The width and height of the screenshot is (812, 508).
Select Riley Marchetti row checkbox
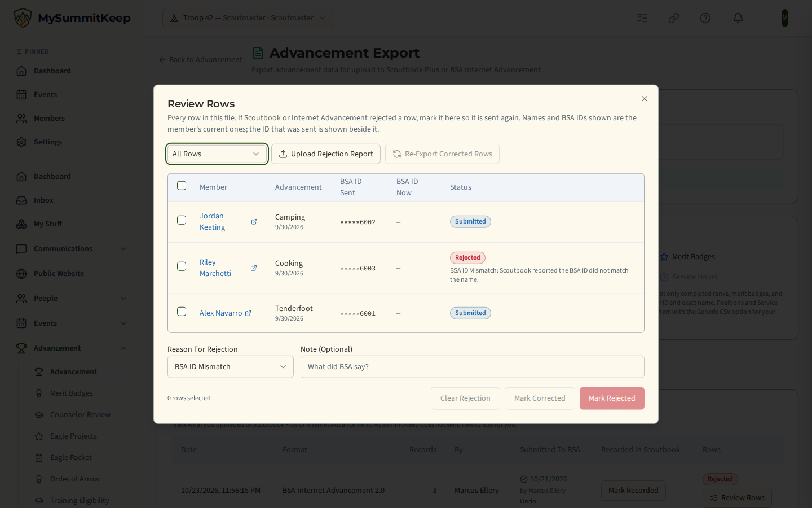(182, 266)
